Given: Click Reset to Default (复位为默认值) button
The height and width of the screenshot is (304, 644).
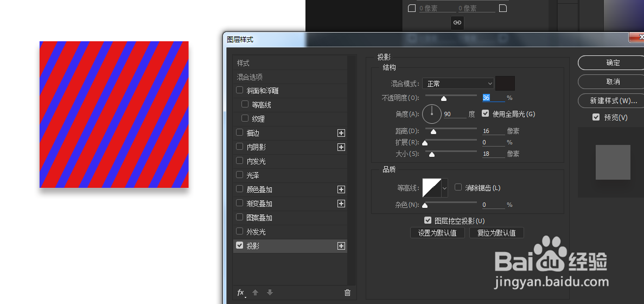Looking at the screenshot, I should coord(496,233).
